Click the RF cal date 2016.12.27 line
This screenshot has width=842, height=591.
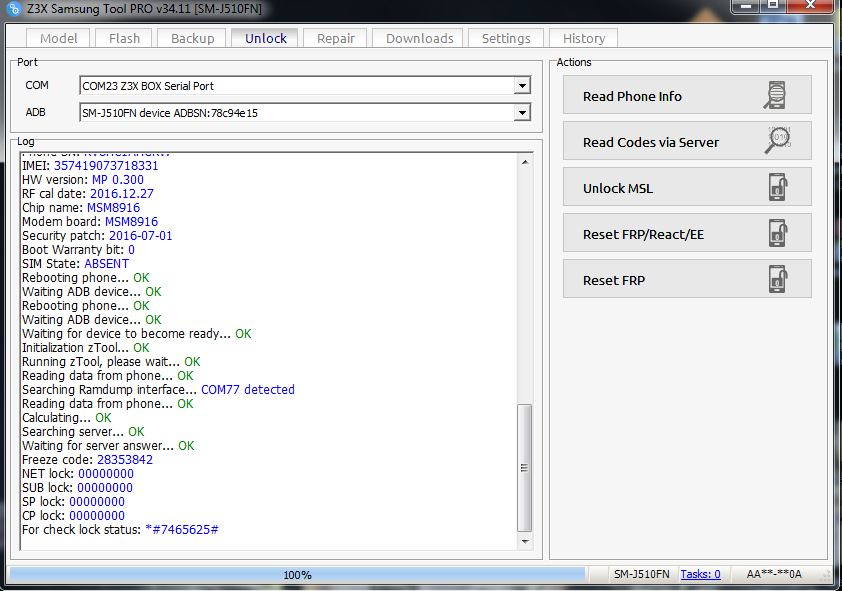(x=88, y=194)
